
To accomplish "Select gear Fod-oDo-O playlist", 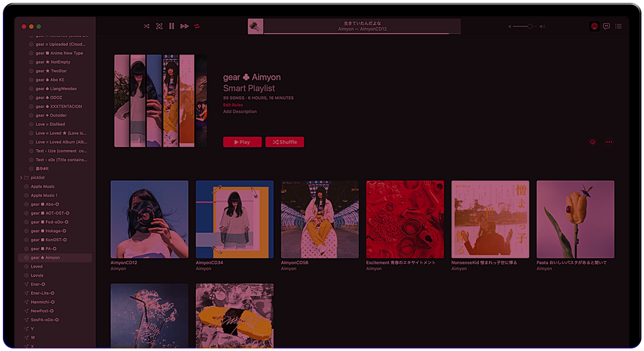I will point(55,222).
